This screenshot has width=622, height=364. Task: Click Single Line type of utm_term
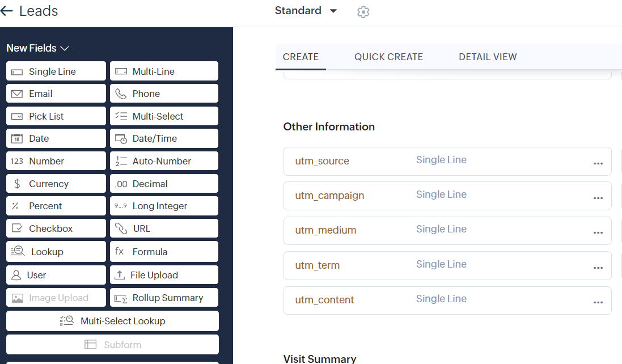pyautogui.click(x=441, y=264)
